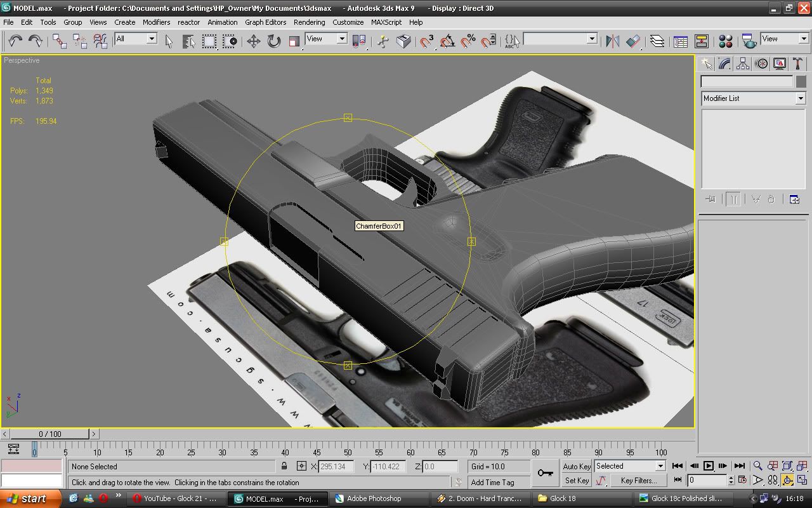Open the Named Selection Sets dropdown
Image resolution: width=812 pixels, height=508 pixels.
pos(560,39)
